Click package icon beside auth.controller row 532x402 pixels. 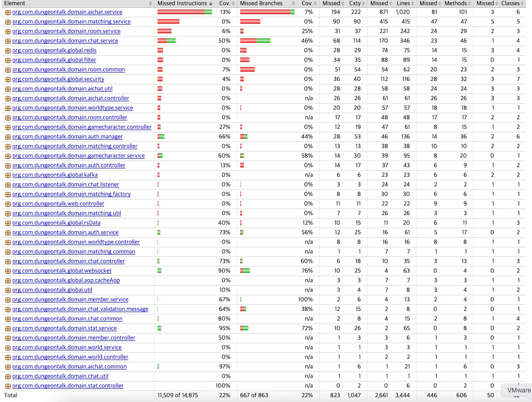(x=8, y=166)
